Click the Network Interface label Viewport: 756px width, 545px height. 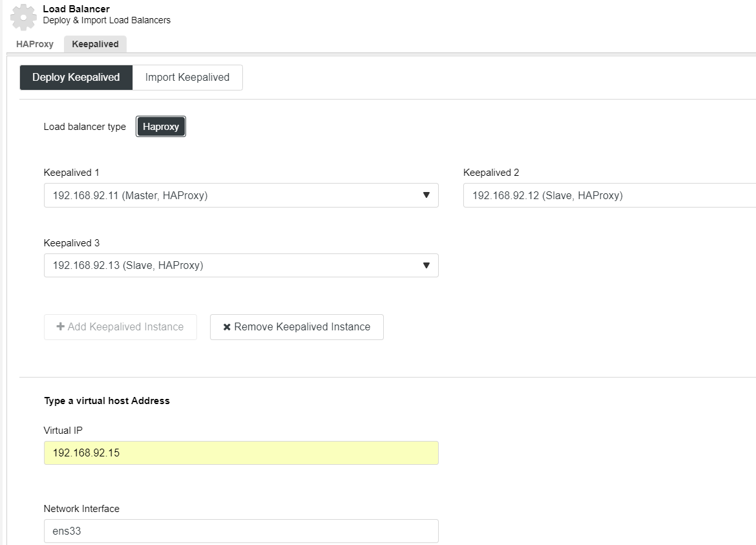[81, 508]
